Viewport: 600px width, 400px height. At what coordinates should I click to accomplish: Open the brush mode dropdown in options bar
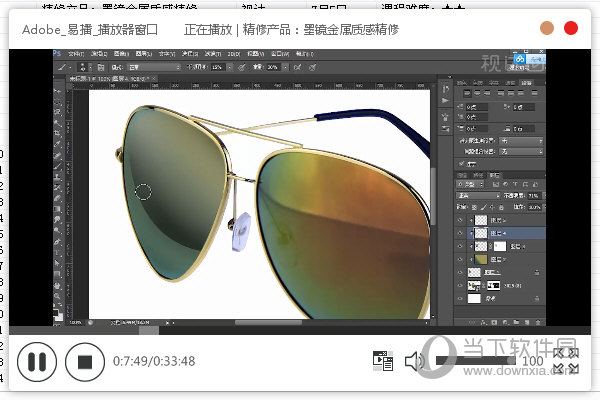coord(154,67)
